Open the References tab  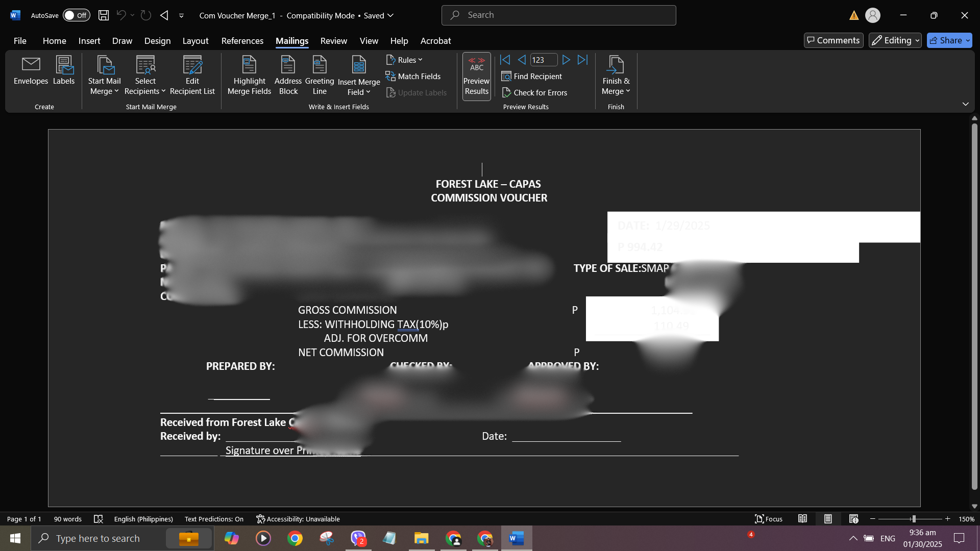(x=242, y=41)
